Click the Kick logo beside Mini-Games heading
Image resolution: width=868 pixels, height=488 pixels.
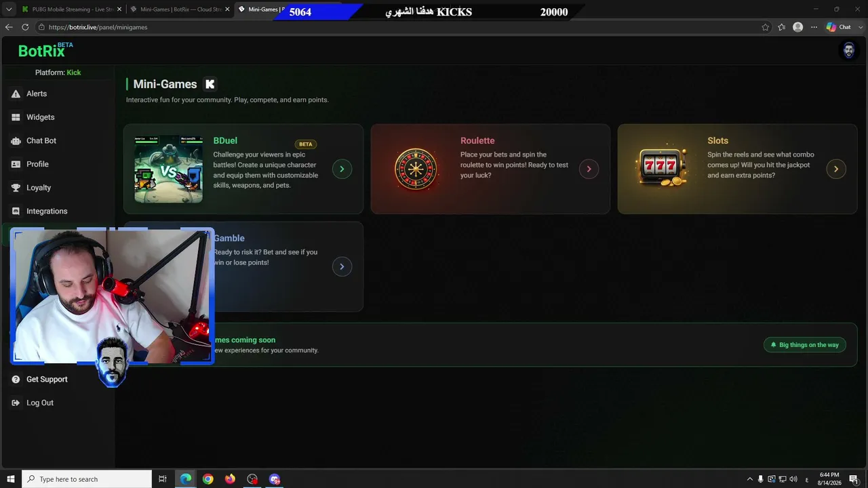coord(210,84)
